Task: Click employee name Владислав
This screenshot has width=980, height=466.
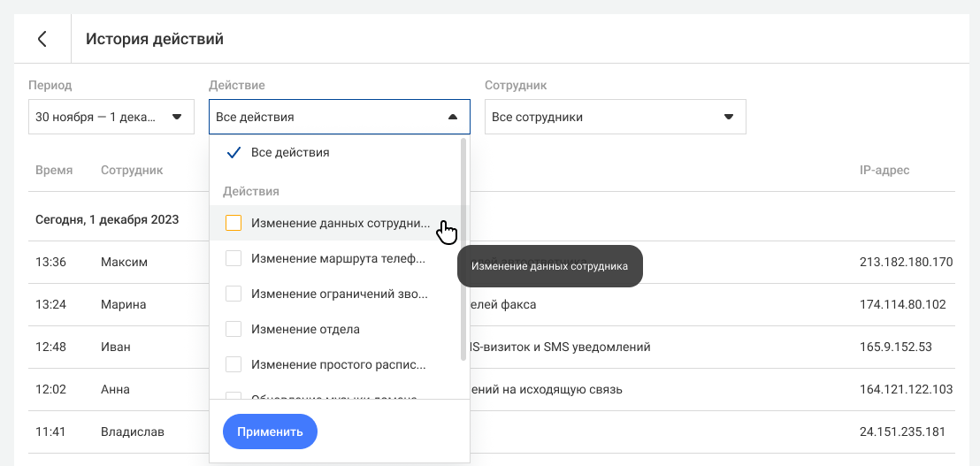Action: [133, 432]
